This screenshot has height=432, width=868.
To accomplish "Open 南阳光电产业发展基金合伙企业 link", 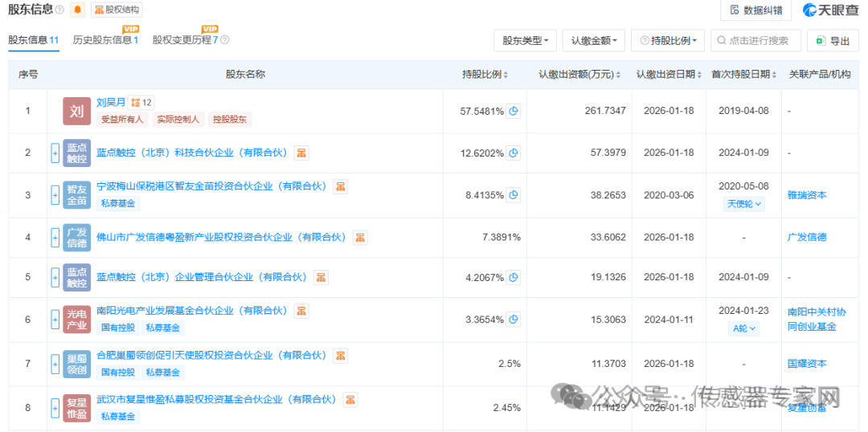I will pyautogui.click(x=192, y=310).
